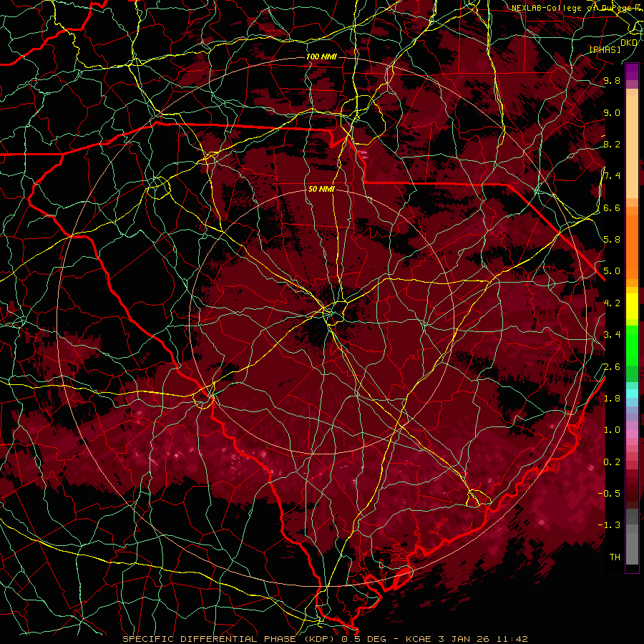Click the 9.8 value on the color scale
Screen dimensions: 644x644
612,80
